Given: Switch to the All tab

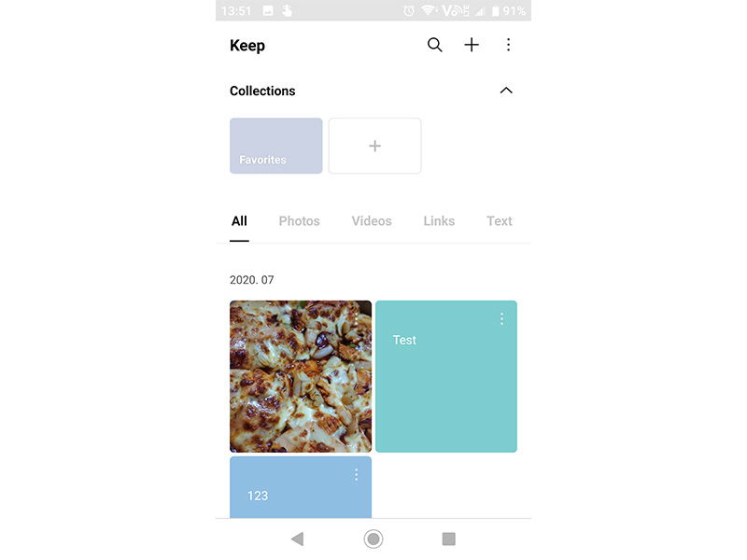Looking at the screenshot, I should (239, 221).
